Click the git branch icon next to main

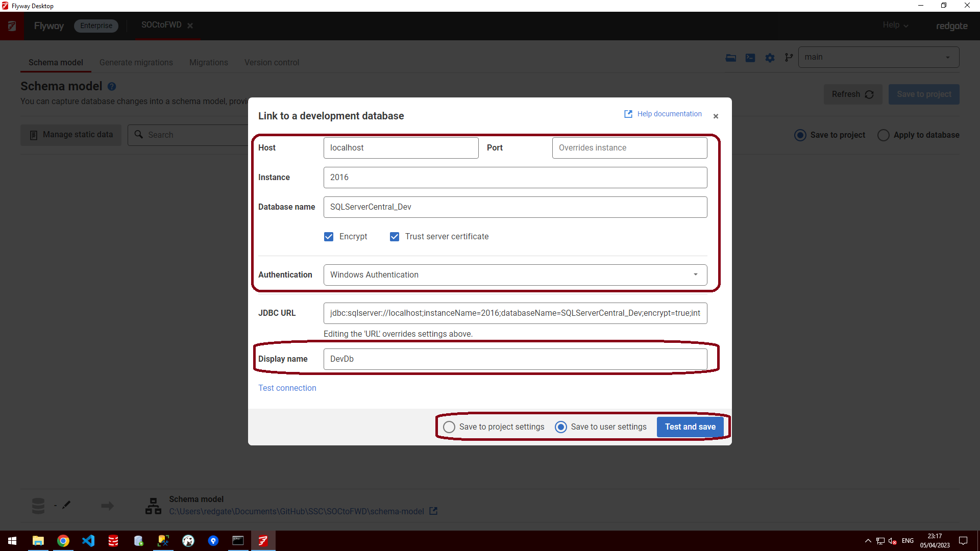click(x=789, y=58)
